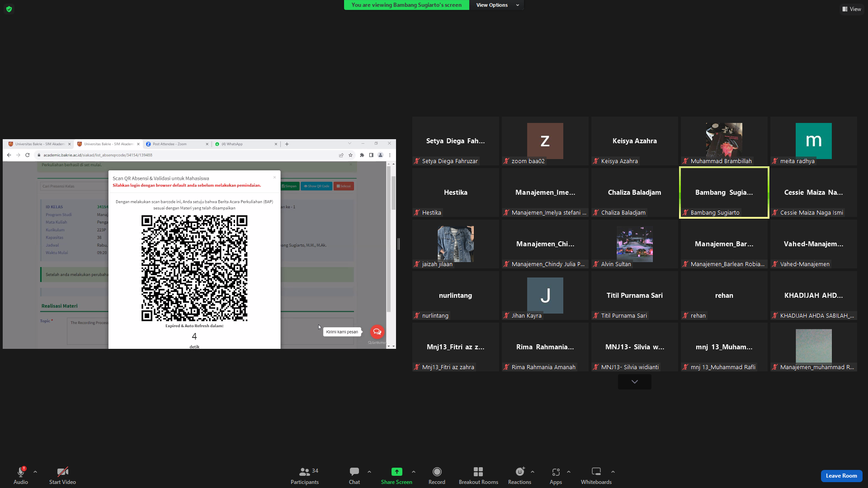Select Muhammad Brambillah's participant tile

coord(724,141)
